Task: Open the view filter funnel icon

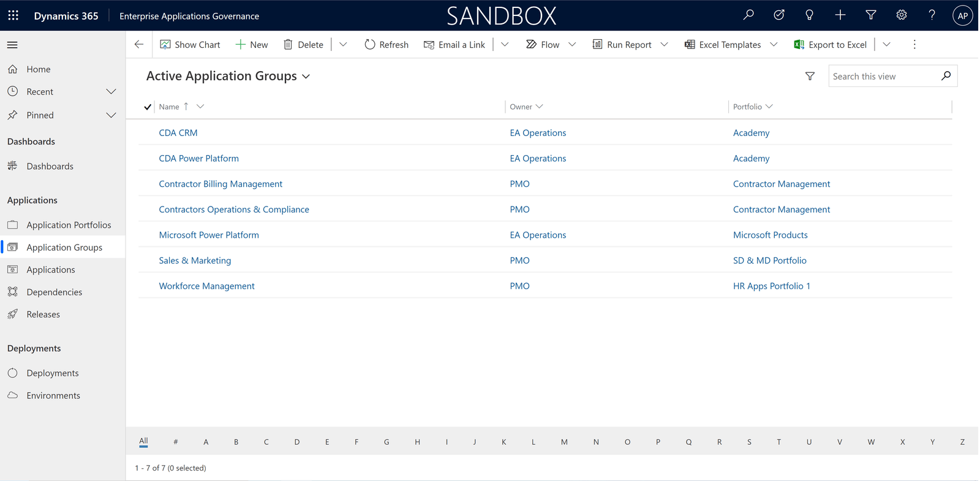Action: [x=810, y=76]
